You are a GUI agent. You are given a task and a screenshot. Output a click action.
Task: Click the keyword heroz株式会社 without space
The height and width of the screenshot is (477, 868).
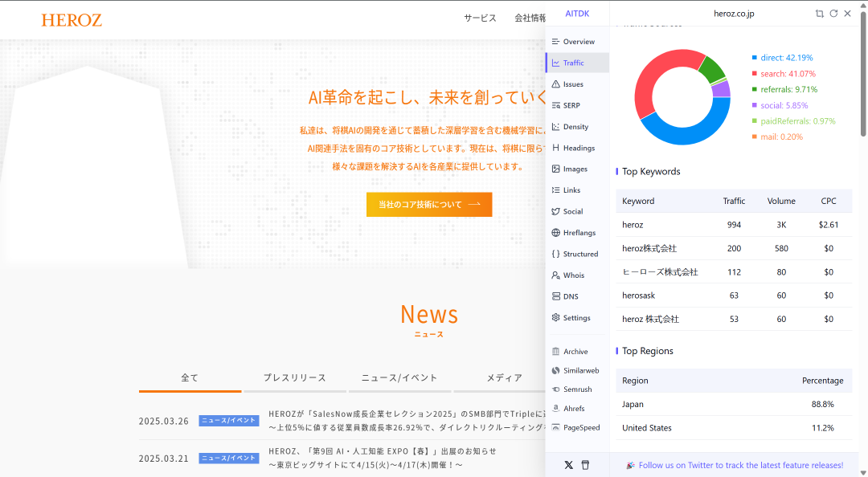point(649,248)
